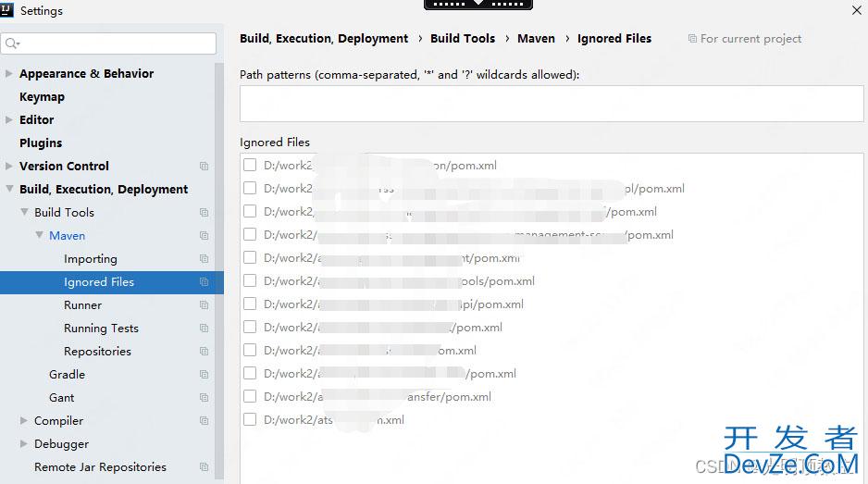Screen dimensions: 868x484
Task: Tick the checkbox for file ending nt/pom.xml
Action: pos(250,257)
